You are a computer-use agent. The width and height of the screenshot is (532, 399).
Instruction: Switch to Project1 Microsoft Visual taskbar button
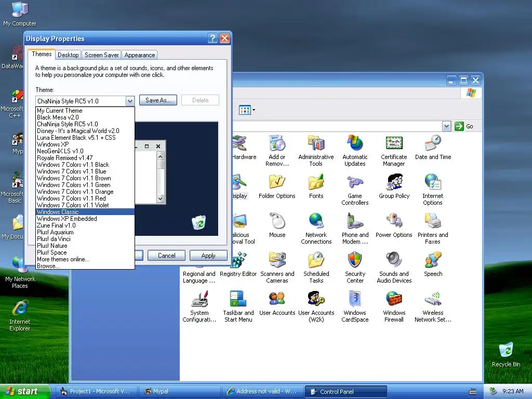point(96,392)
